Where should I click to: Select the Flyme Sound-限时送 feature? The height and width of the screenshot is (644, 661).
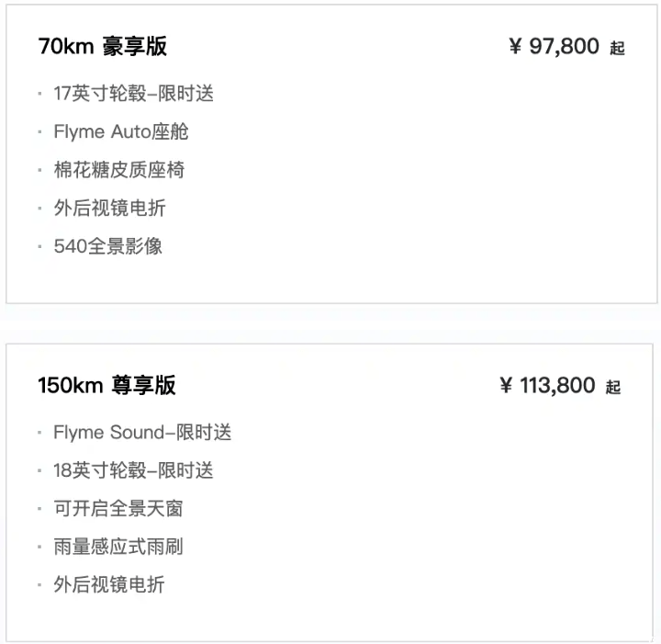point(142,432)
